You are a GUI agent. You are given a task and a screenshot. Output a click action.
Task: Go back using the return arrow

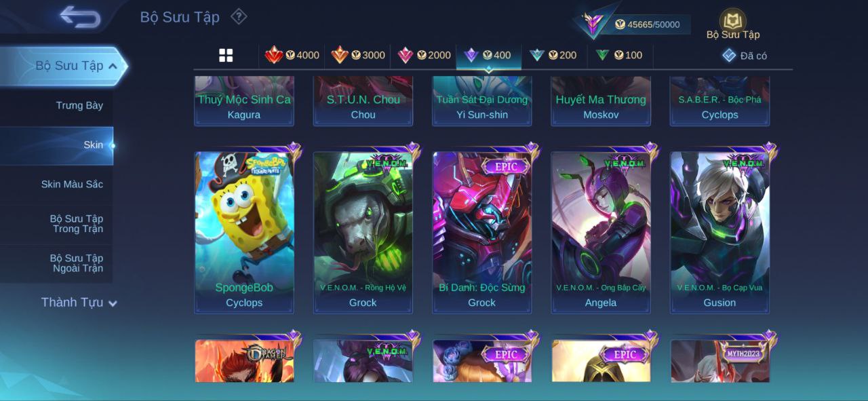click(x=80, y=17)
